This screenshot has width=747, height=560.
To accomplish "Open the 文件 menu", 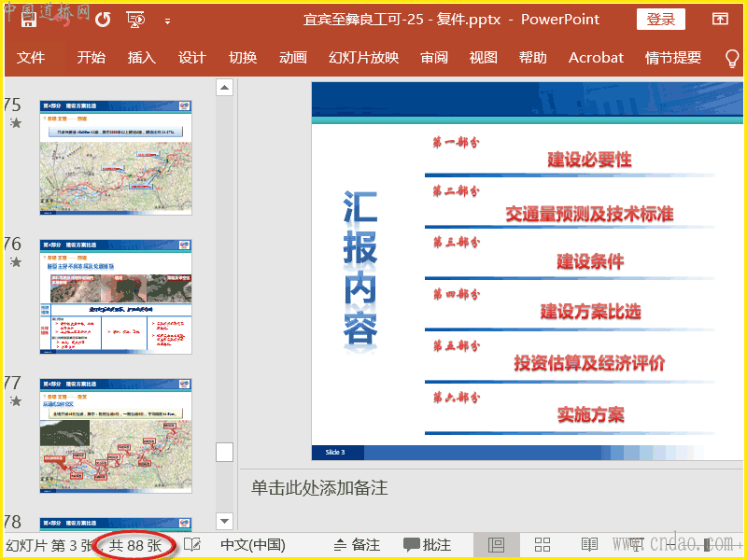I will tap(31, 58).
